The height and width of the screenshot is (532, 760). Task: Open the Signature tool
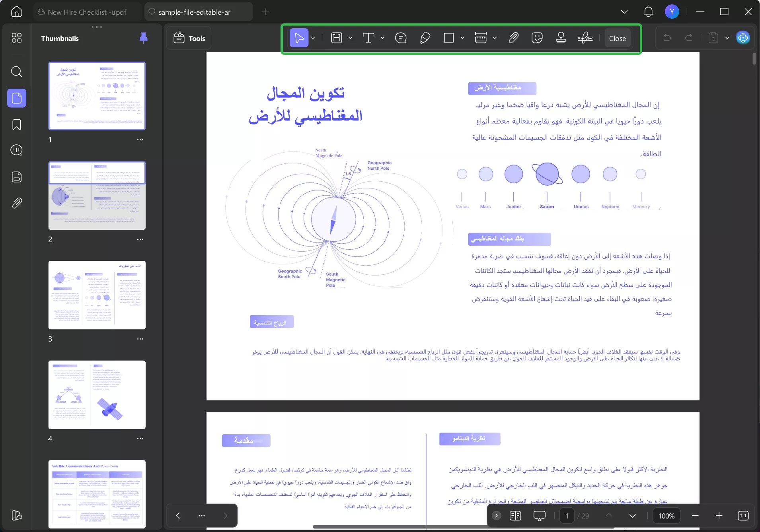pyautogui.click(x=584, y=38)
